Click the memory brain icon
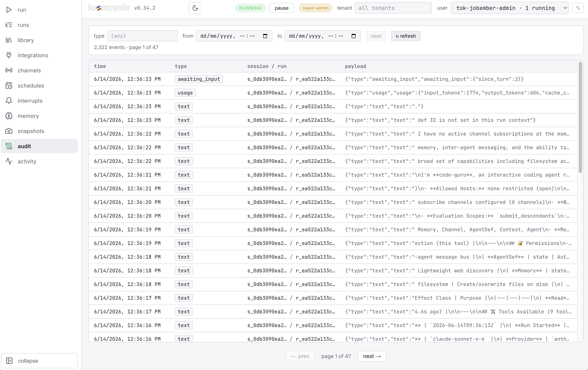588x370 pixels. click(9, 116)
